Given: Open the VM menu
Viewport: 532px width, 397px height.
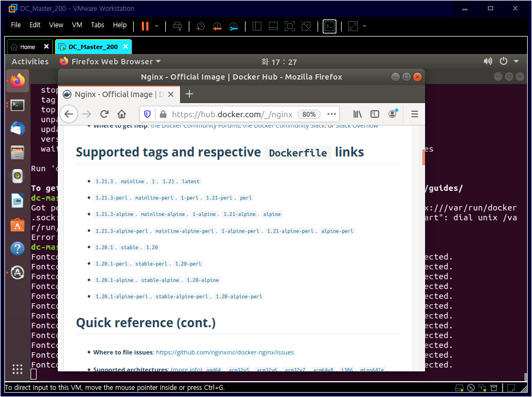Looking at the screenshot, I should pos(77,25).
